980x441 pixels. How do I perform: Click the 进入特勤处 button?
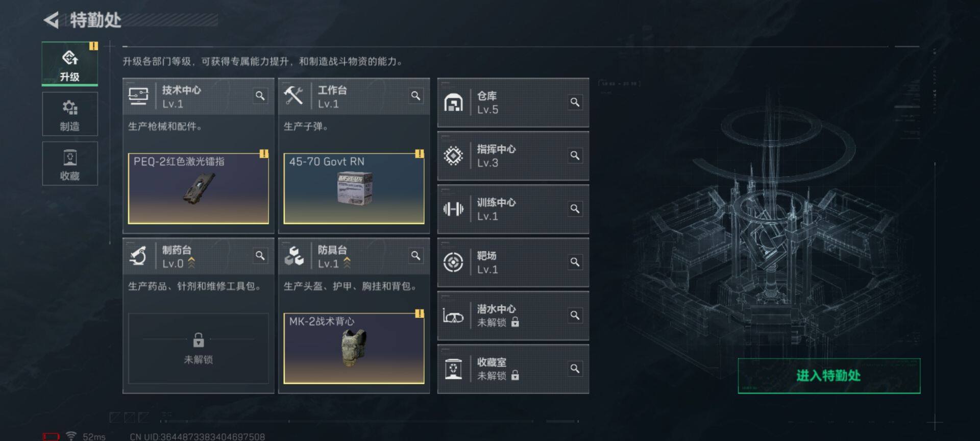point(829,376)
